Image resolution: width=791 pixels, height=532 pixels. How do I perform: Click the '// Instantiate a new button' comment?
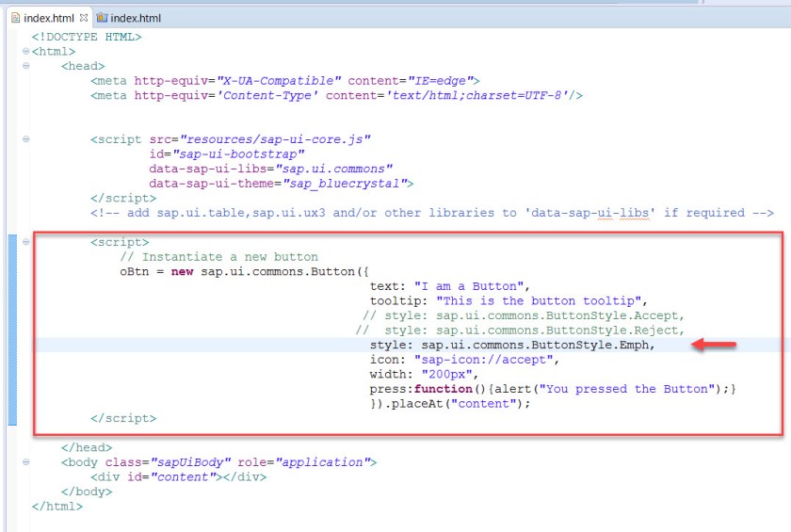coord(218,257)
